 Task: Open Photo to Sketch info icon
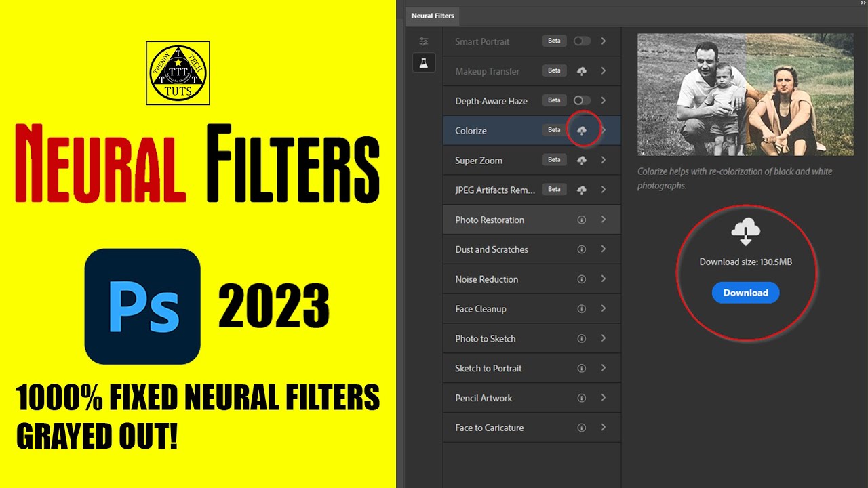click(x=581, y=338)
